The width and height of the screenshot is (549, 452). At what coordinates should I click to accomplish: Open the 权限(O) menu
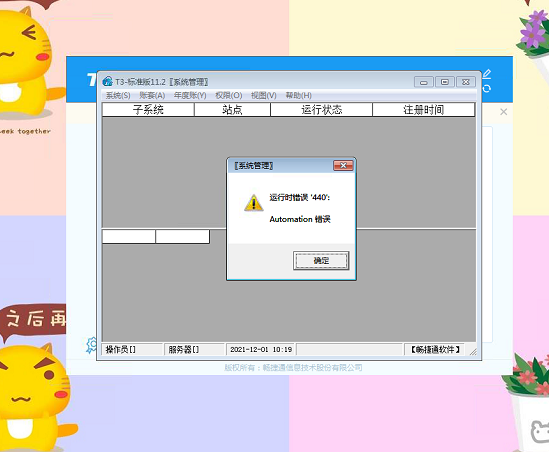(x=229, y=95)
